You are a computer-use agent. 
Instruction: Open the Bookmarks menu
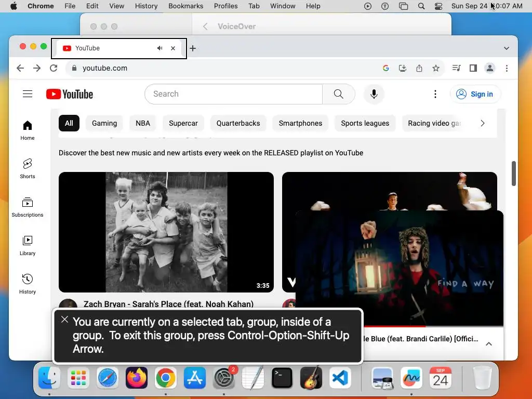pos(185,6)
